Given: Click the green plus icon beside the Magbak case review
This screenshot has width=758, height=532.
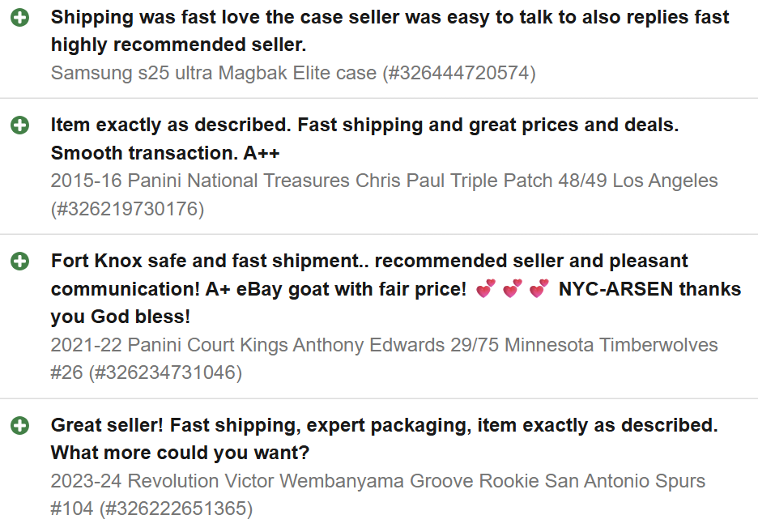Looking at the screenshot, I should (x=20, y=18).
